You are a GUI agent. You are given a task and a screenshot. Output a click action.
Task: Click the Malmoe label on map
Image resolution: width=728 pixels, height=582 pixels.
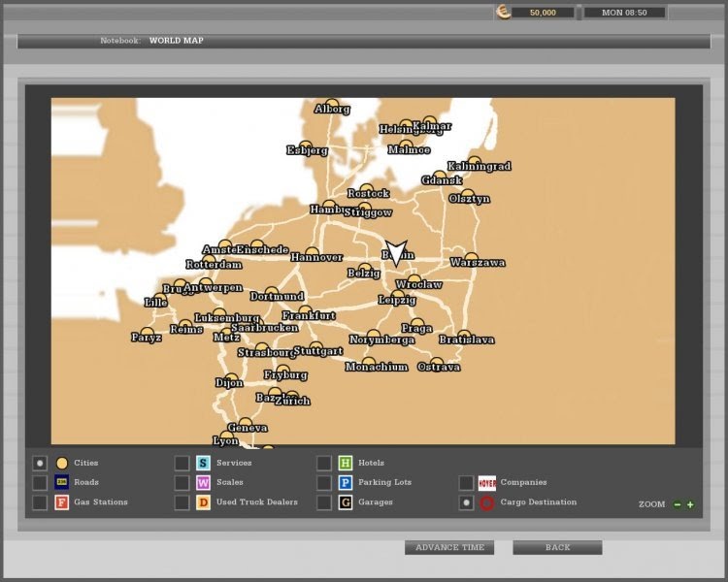[409, 150]
